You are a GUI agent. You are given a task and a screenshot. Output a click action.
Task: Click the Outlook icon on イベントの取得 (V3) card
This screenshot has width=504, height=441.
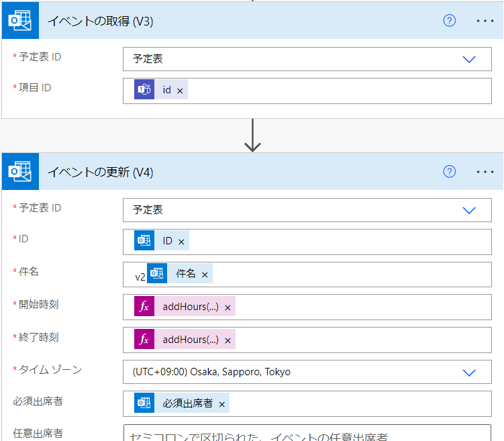20,21
